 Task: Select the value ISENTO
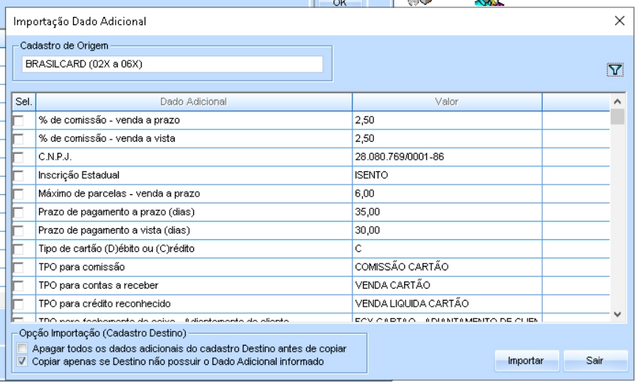(371, 175)
